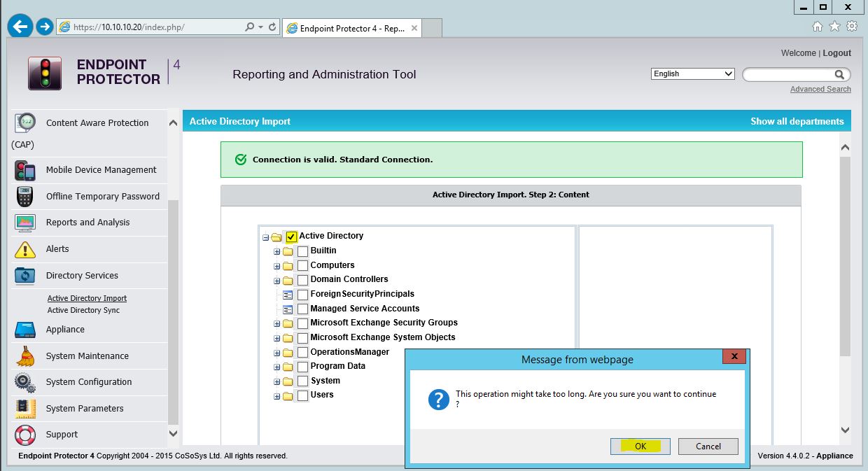Click the search magnifier icon in header
Image resolution: width=868 pixels, height=471 pixels.
[x=839, y=74]
